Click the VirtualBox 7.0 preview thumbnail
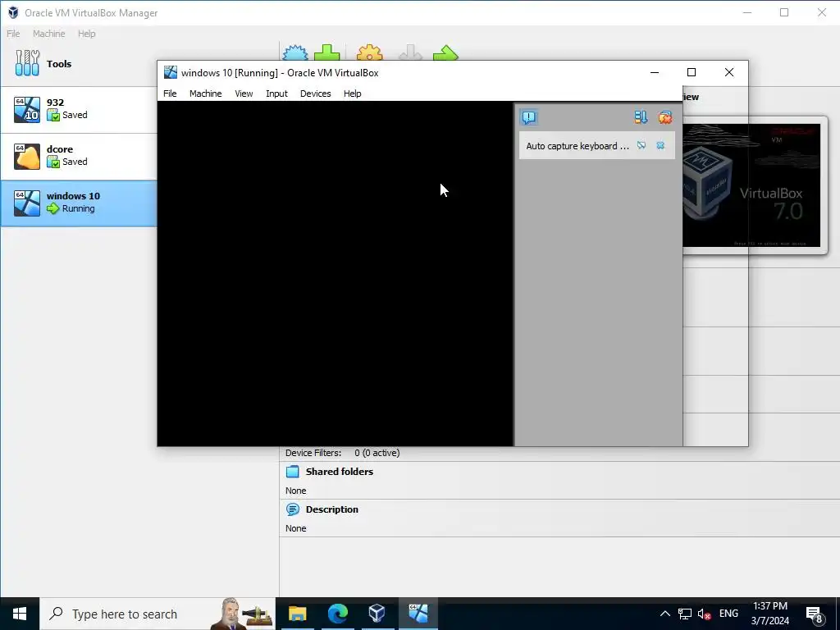Image resolution: width=840 pixels, height=630 pixels. pos(751,185)
